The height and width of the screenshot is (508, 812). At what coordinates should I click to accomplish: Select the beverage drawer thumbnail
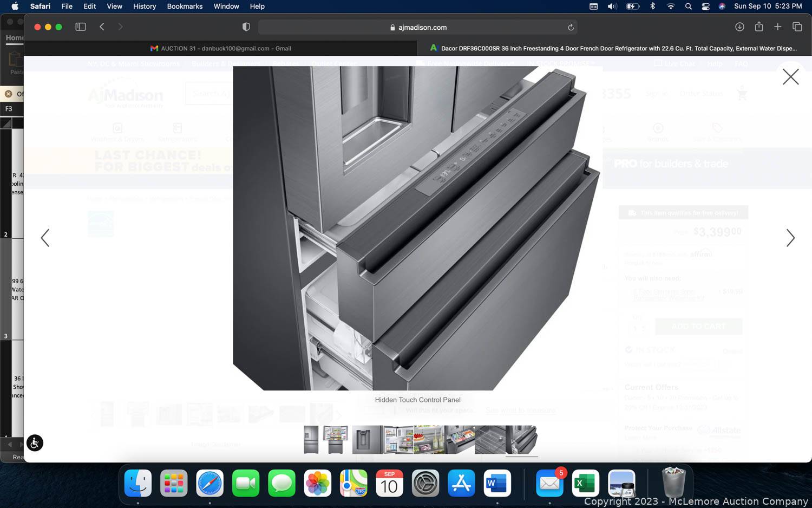460,440
